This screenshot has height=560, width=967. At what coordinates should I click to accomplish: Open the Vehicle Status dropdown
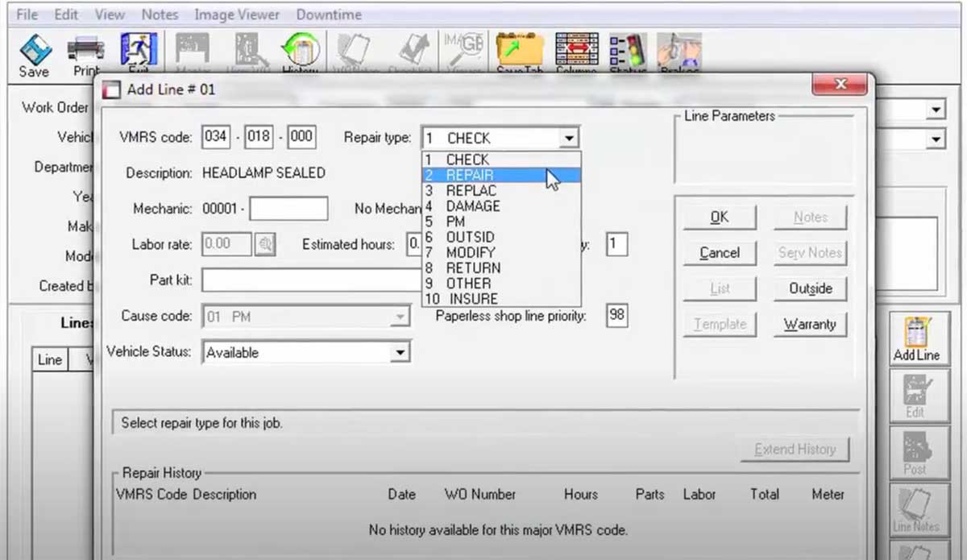click(400, 353)
